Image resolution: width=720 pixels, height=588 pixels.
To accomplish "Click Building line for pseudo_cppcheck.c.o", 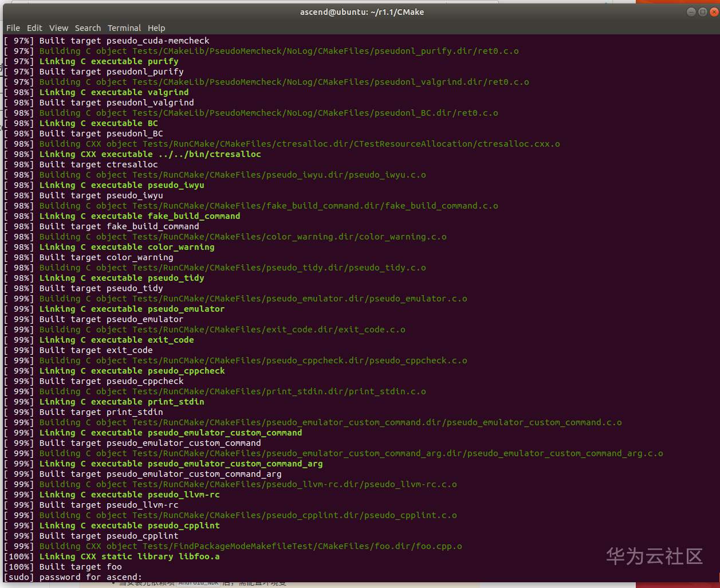I will 235,360.
